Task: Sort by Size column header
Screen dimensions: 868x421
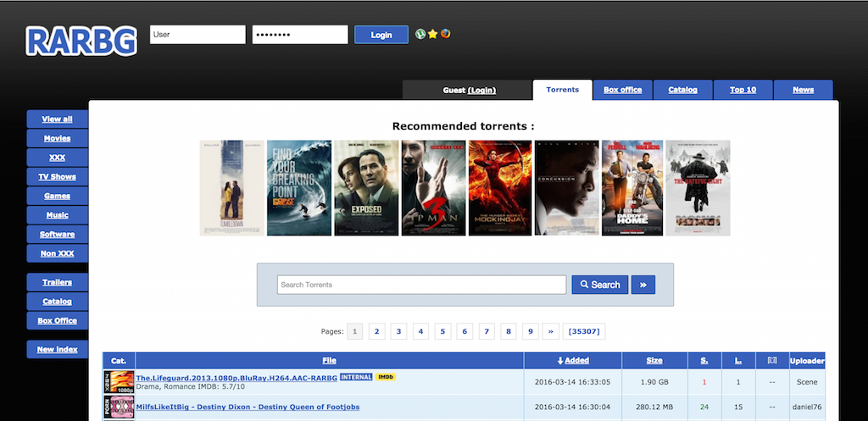Action: click(x=654, y=360)
